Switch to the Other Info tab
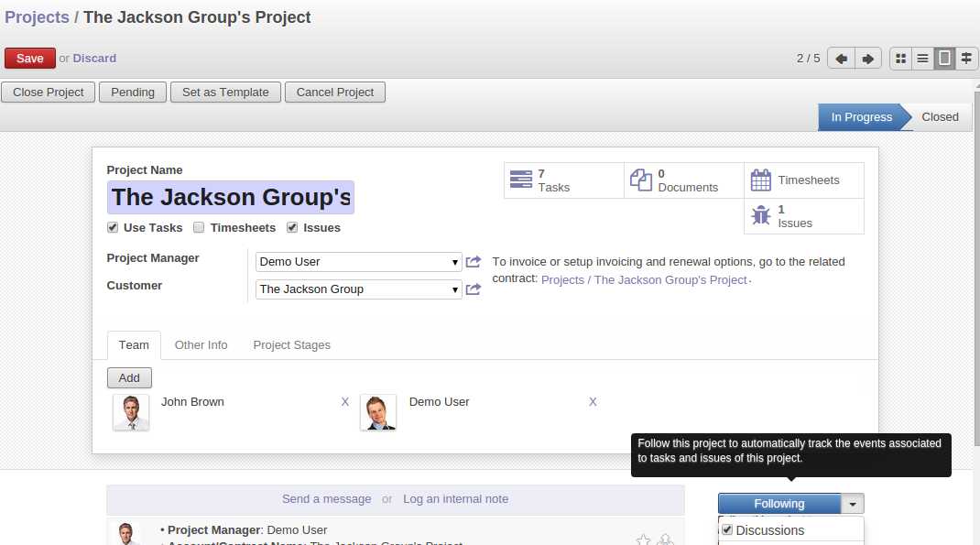The width and height of the screenshot is (980, 545). click(x=201, y=345)
